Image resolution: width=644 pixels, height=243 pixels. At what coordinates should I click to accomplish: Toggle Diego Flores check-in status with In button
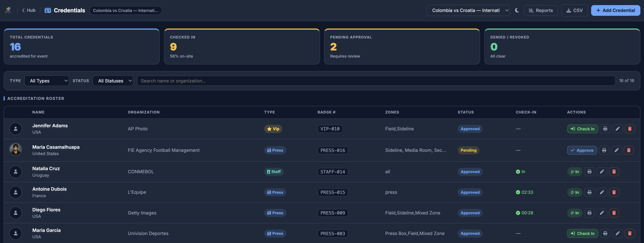(575, 213)
